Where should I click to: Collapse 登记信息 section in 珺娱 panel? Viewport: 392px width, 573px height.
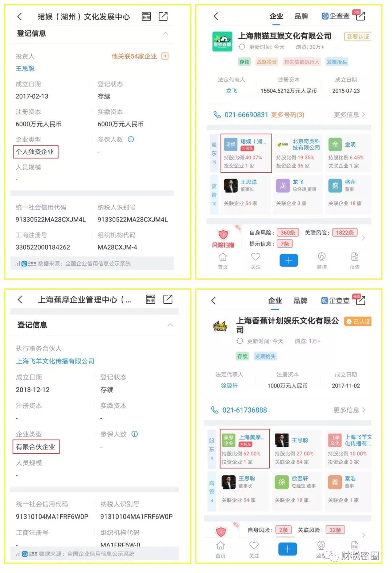click(166, 33)
